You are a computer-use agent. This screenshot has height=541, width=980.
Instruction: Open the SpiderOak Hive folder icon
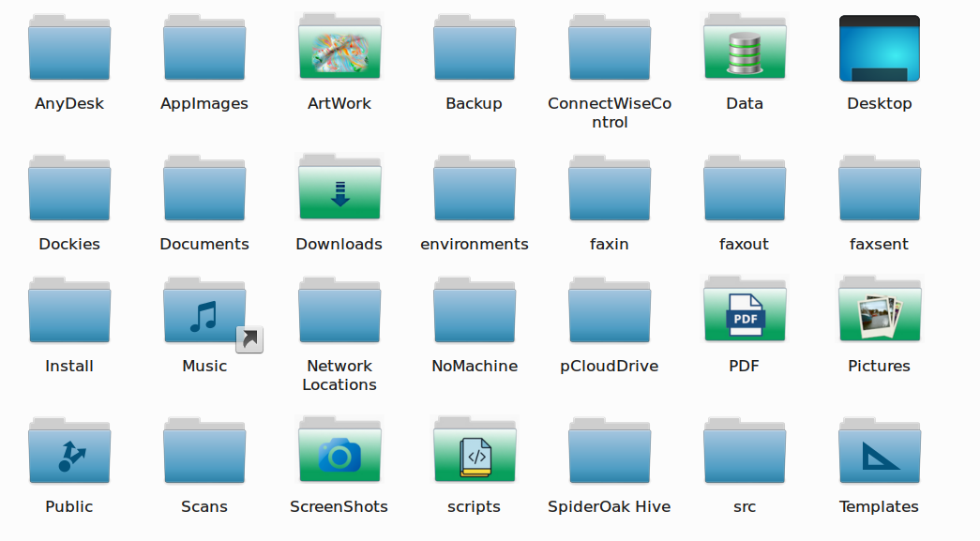[610, 450]
